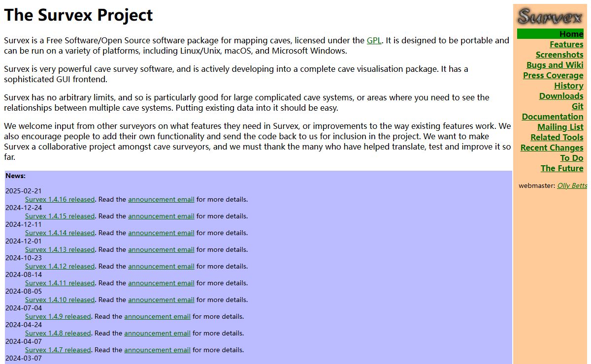Navigate to the History page
591x364 pixels.
(x=568, y=86)
